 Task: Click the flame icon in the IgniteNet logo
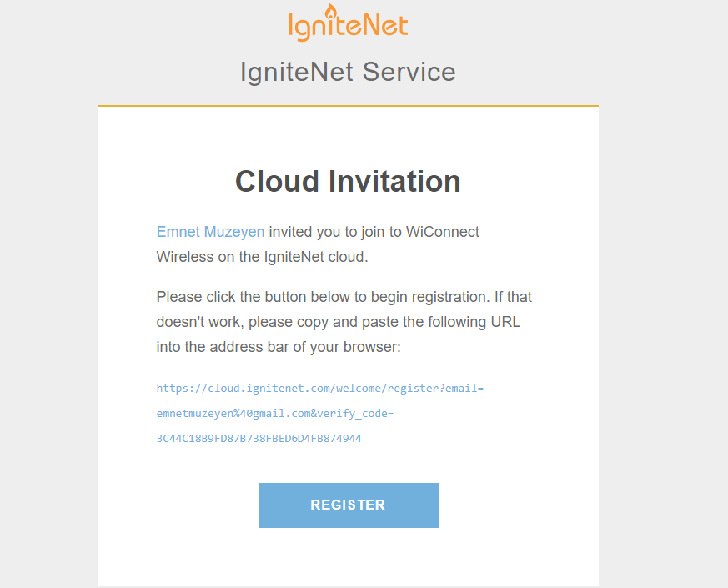(330, 13)
